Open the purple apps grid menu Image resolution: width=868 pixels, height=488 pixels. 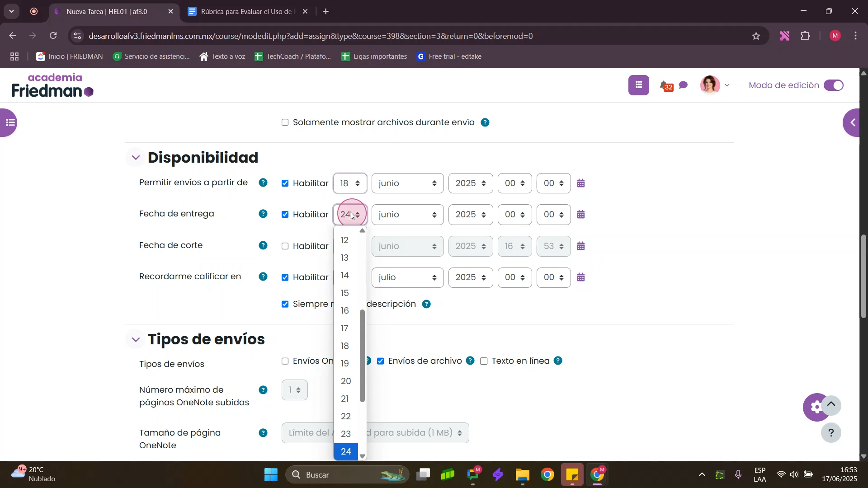tap(638, 85)
